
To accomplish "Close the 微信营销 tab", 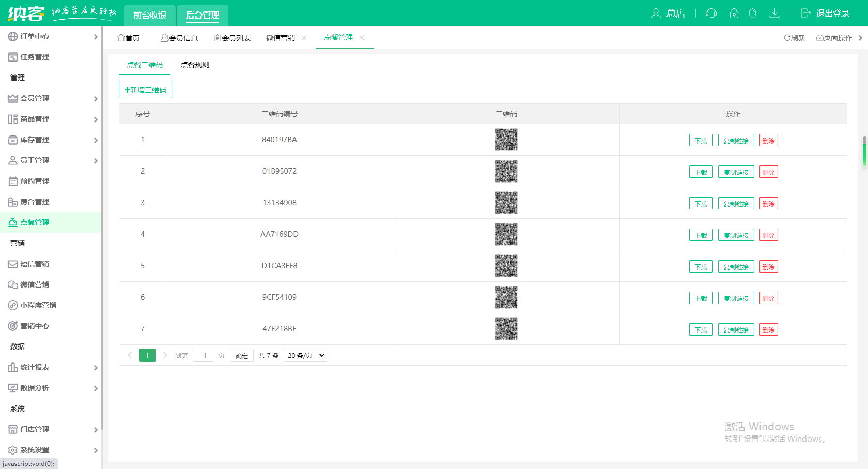I will click(x=304, y=38).
